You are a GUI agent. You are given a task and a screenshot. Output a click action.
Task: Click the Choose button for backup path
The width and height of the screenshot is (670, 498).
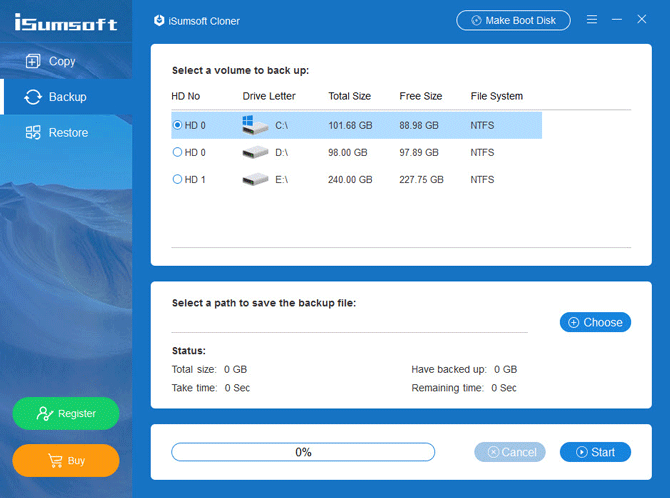tap(595, 322)
